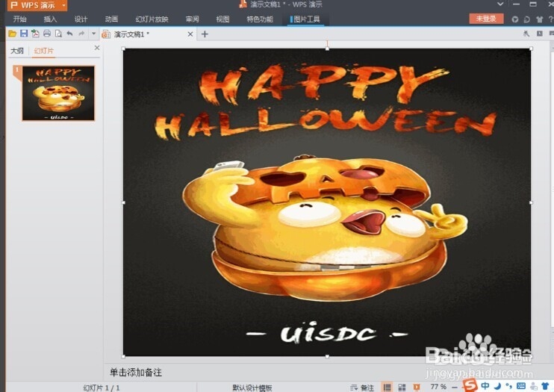Click the notes field 单击添加备注

click(136, 372)
